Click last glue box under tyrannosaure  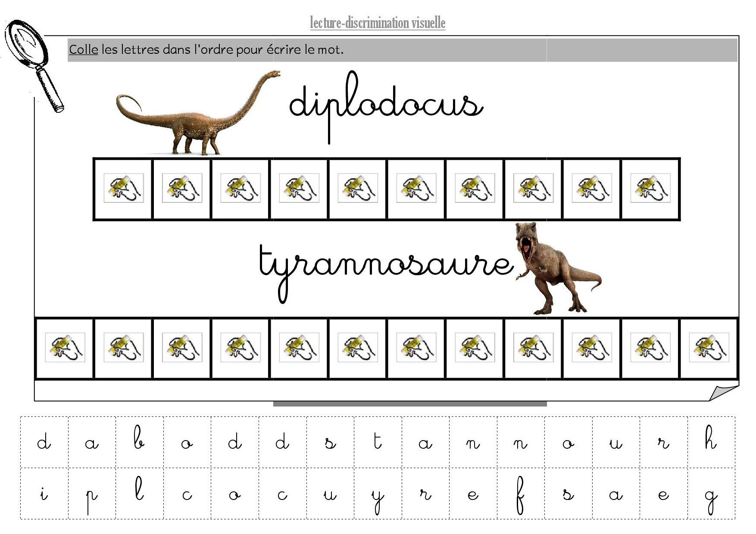click(709, 348)
